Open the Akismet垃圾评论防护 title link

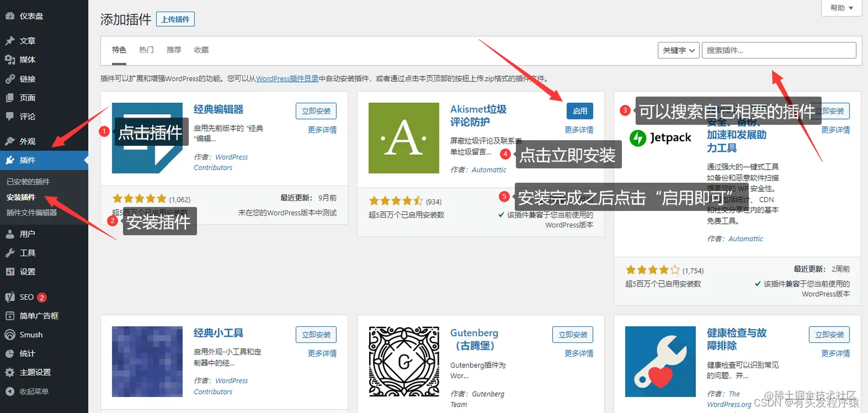pyautogui.click(x=478, y=115)
